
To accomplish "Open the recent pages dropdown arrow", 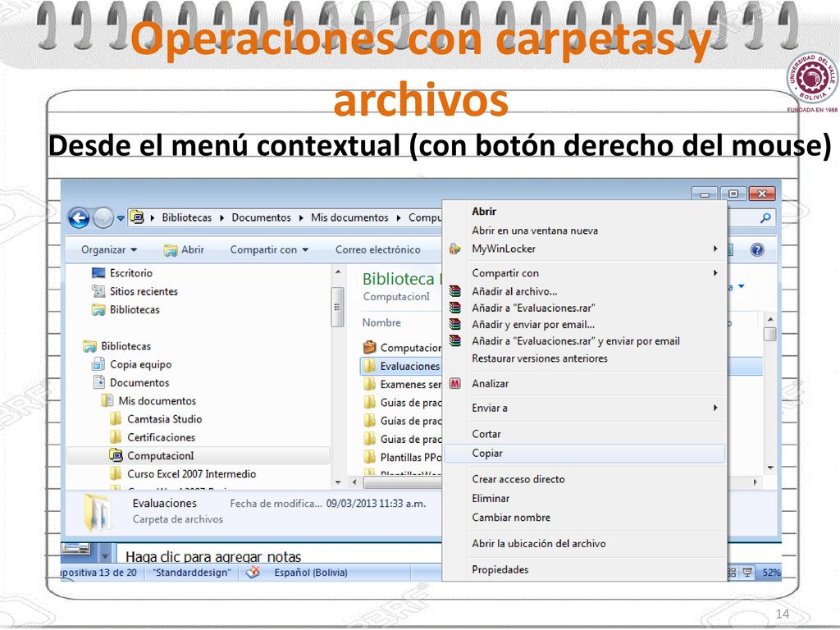I will [x=121, y=218].
